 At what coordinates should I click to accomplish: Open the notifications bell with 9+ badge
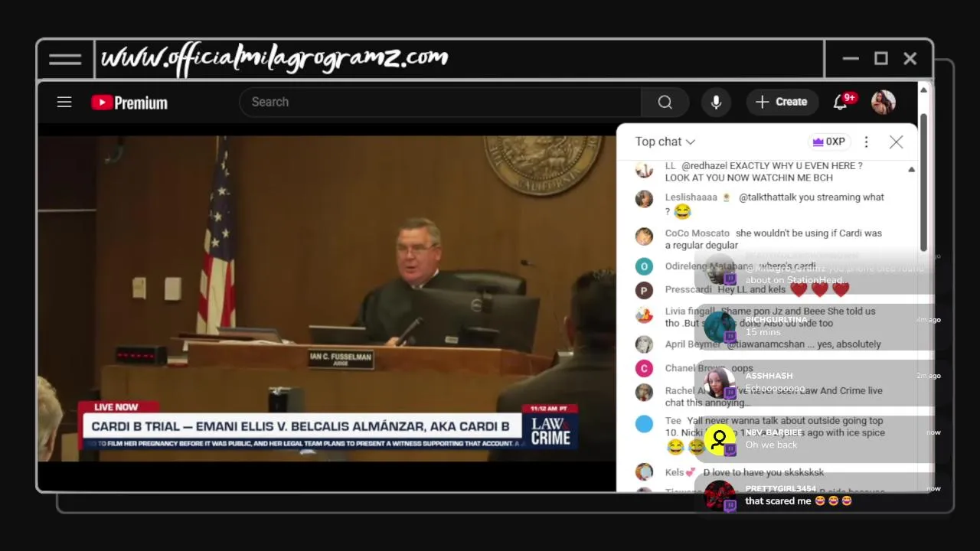841,102
